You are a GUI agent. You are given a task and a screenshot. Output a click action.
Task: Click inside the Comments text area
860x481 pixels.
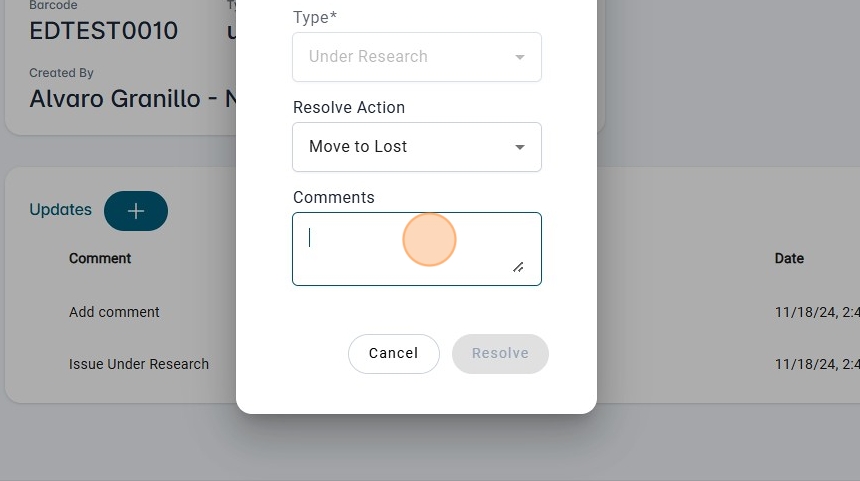400,248
